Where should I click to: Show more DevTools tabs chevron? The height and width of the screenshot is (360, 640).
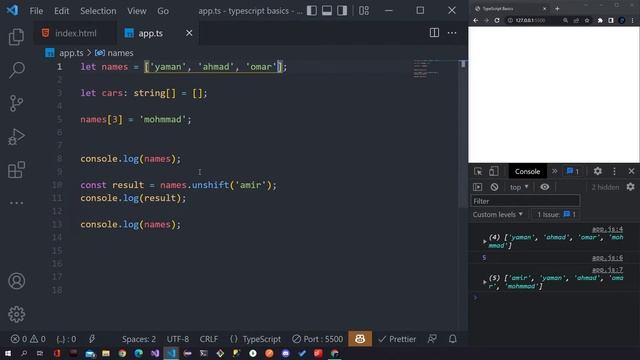(x=554, y=171)
